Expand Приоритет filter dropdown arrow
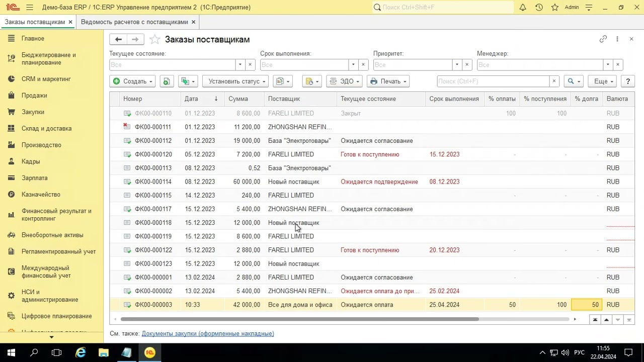This screenshot has width=644, height=362. (x=457, y=65)
